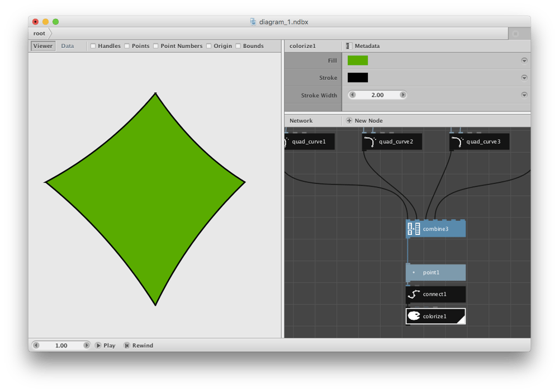The image size is (559, 392).
Task: Switch to the Data tab
Action: click(68, 46)
